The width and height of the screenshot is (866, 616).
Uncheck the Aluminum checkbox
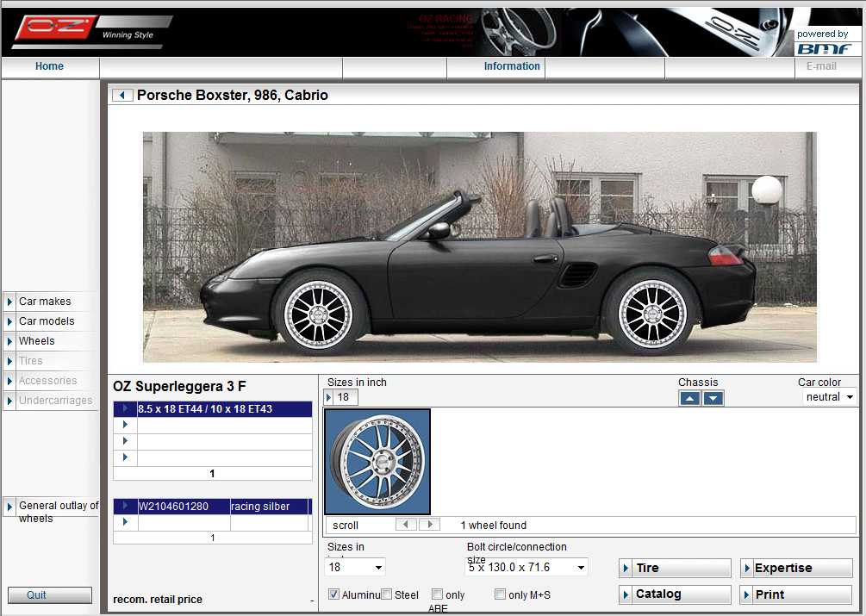coord(333,594)
